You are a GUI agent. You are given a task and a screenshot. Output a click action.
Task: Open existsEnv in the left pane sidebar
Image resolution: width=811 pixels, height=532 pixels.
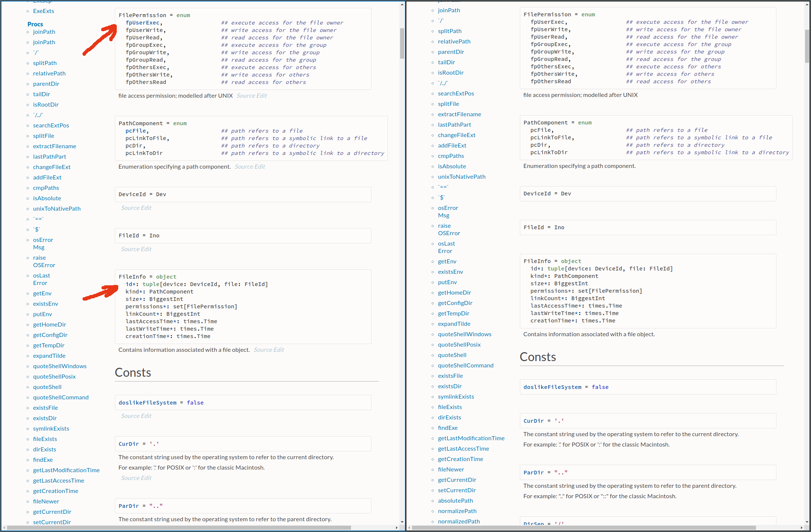coord(45,304)
